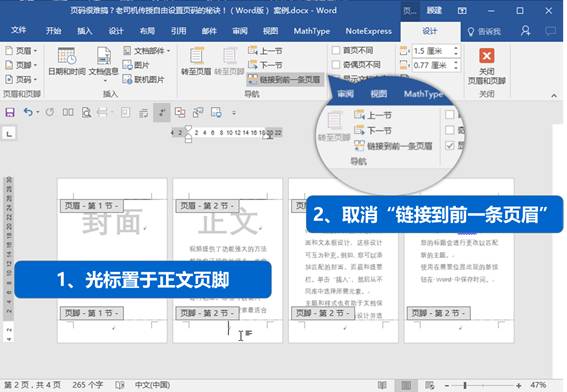567x392 pixels.
Task: Switch to the 插入 tab
Action: coord(85,31)
